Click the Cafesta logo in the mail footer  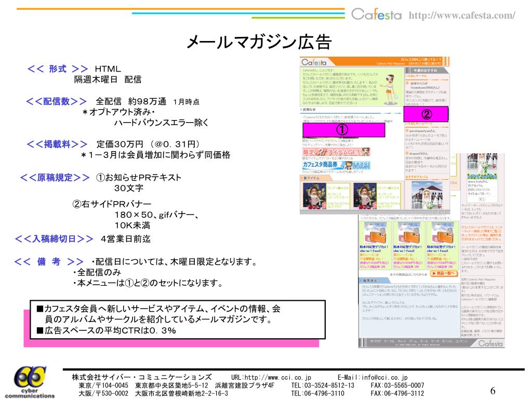[x=490, y=343]
